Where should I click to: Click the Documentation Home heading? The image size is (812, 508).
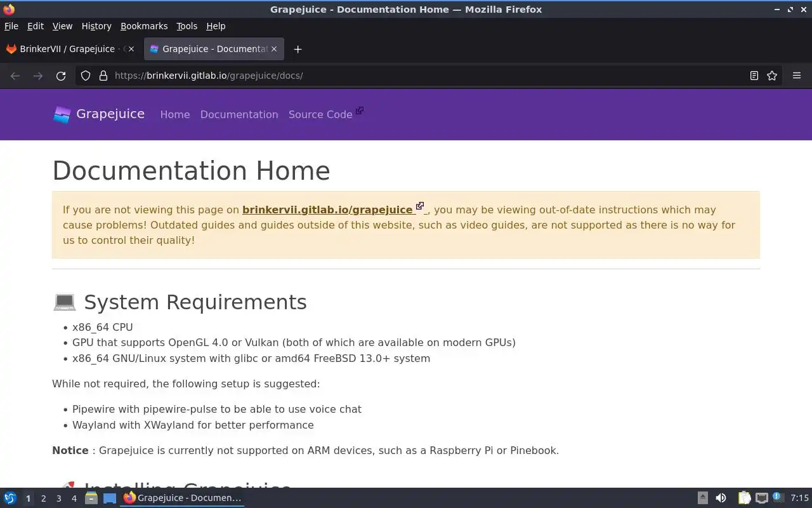(x=191, y=171)
